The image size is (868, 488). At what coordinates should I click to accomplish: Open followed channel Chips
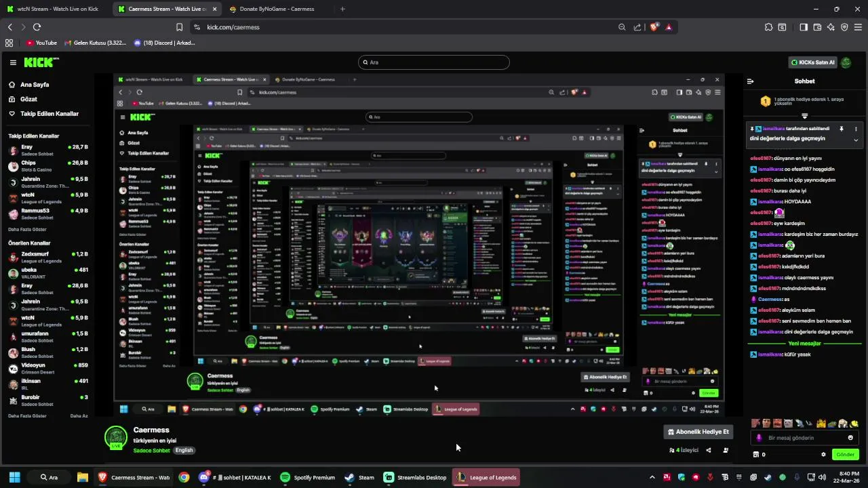pos(47,166)
